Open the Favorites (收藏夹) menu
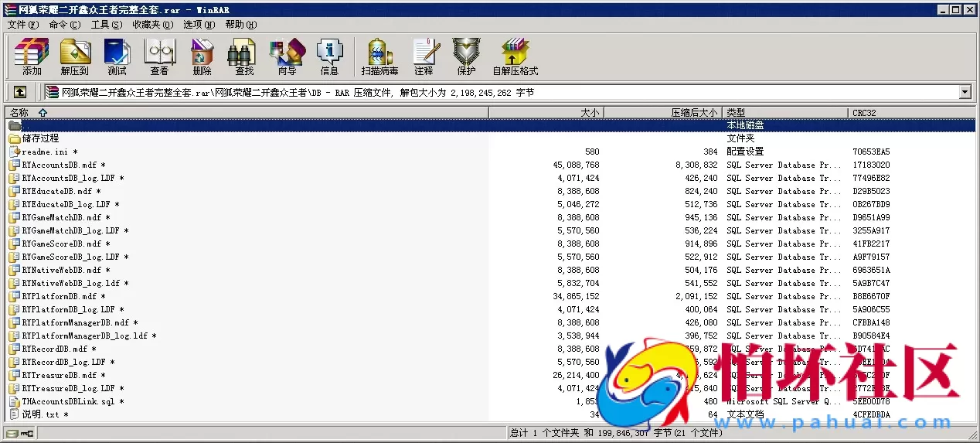The height and width of the screenshot is (443, 980). tap(153, 25)
